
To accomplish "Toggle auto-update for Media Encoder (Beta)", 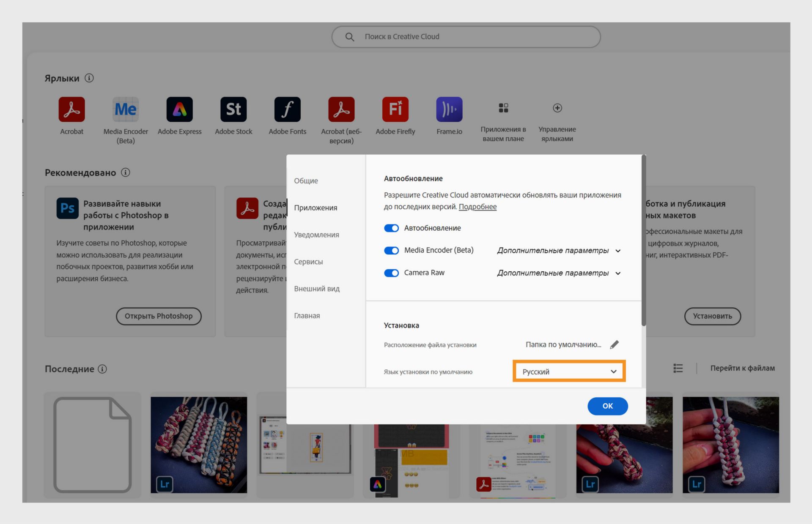I will click(391, 251).
